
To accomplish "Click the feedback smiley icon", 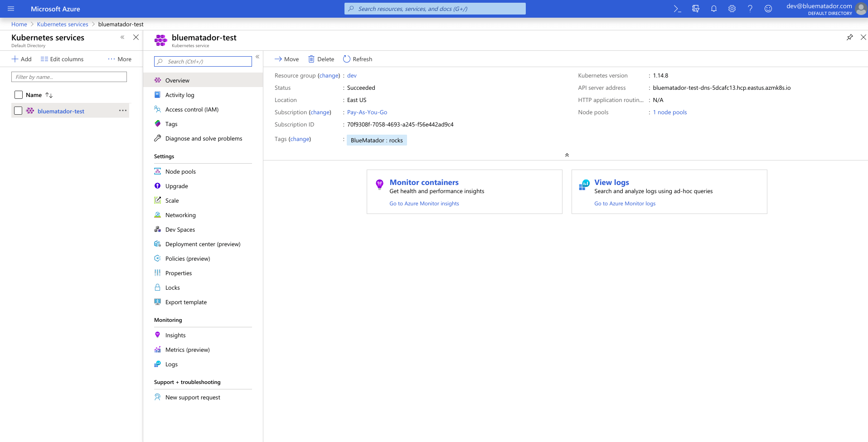I will click(768, 9).
